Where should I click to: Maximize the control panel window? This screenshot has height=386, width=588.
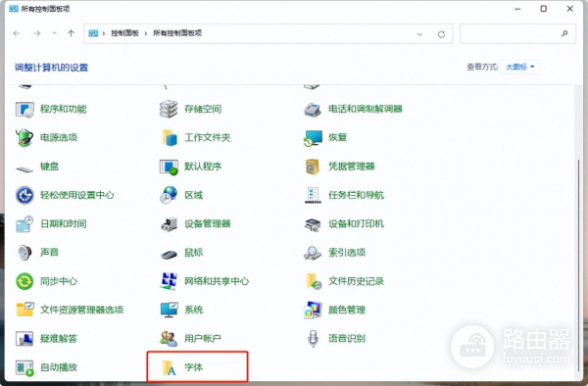coord(543,9)
